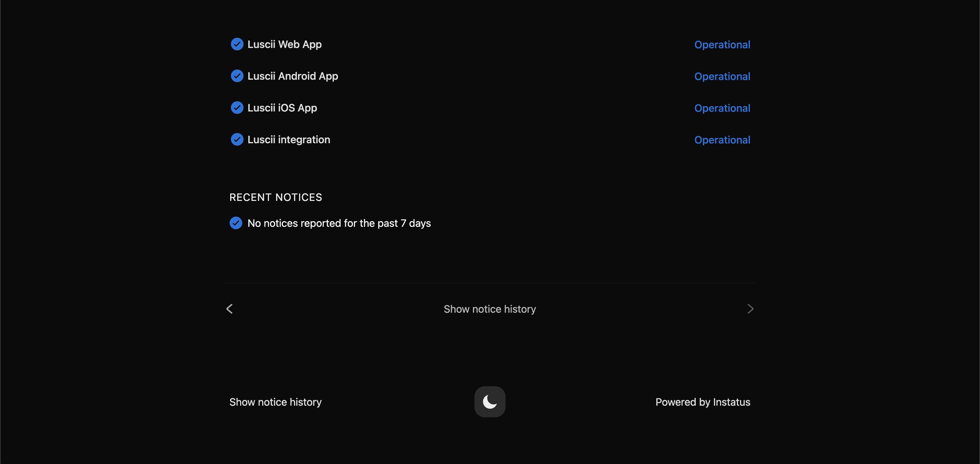Image resolution: width=980 pixels, height=464 pixels.
Task: Click the checkmark icon beside Luscii integration
Action: [x=237, y=140]
